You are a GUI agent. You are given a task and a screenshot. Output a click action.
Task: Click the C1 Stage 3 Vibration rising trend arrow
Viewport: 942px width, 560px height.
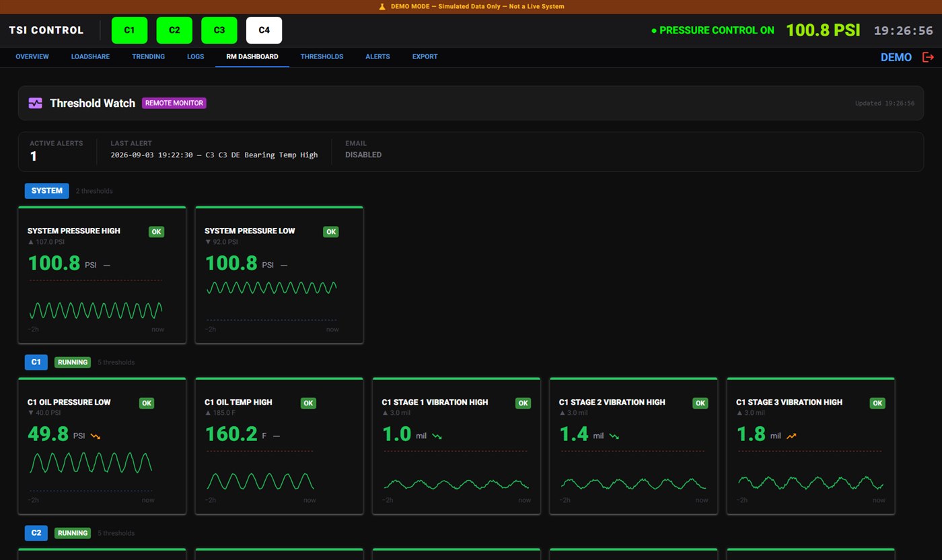[x=791, y=436]
